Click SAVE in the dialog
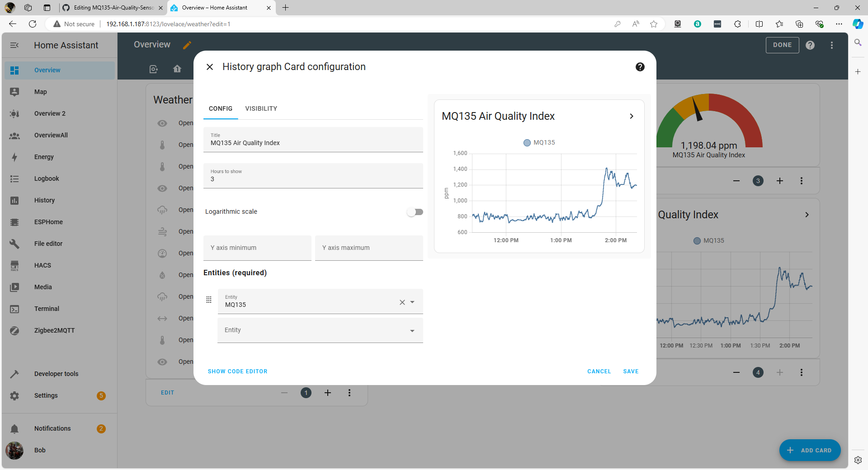This screenshot has height=470, width=868. 631,371
